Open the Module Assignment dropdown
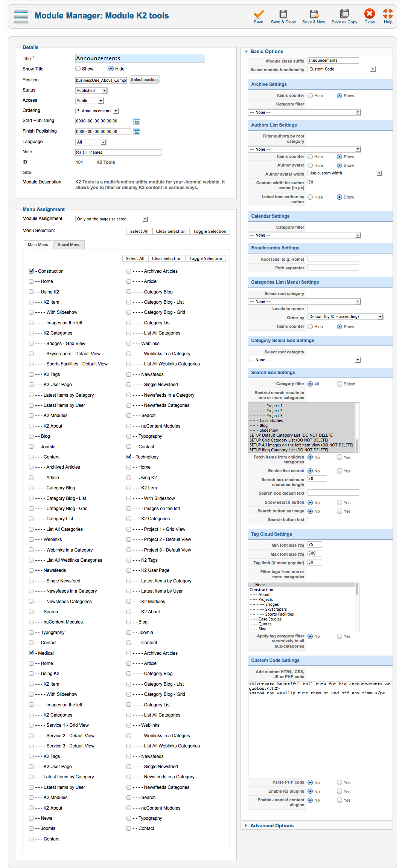Viewport: 405px width, 868px height. coord(112,219)
